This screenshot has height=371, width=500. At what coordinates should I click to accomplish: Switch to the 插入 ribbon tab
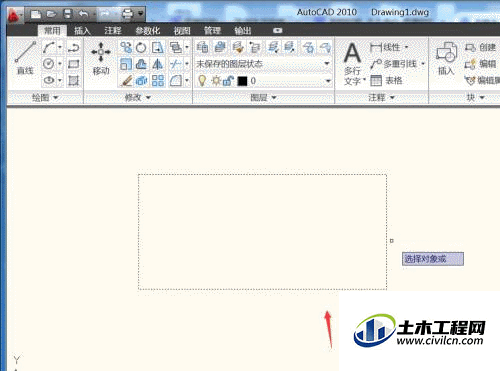coord(82,31)
